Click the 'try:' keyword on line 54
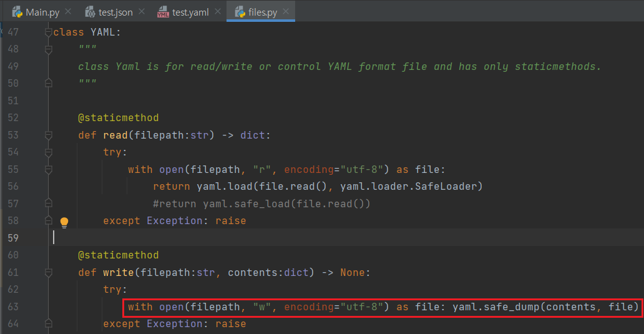The image size is (644, 334). [x=115, y=152]
